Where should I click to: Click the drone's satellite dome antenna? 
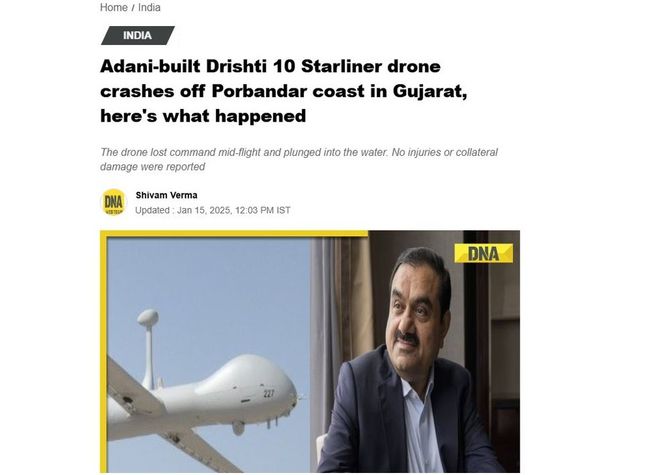coord(148,318)
